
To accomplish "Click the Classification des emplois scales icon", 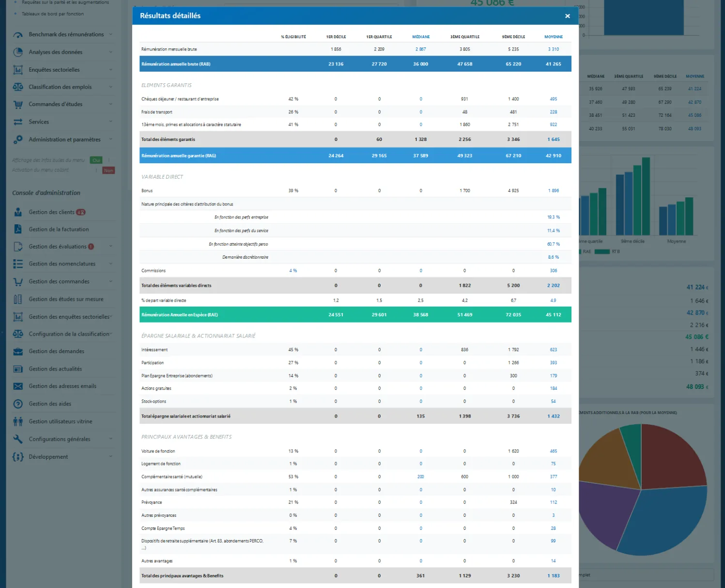I will point(18,87).
